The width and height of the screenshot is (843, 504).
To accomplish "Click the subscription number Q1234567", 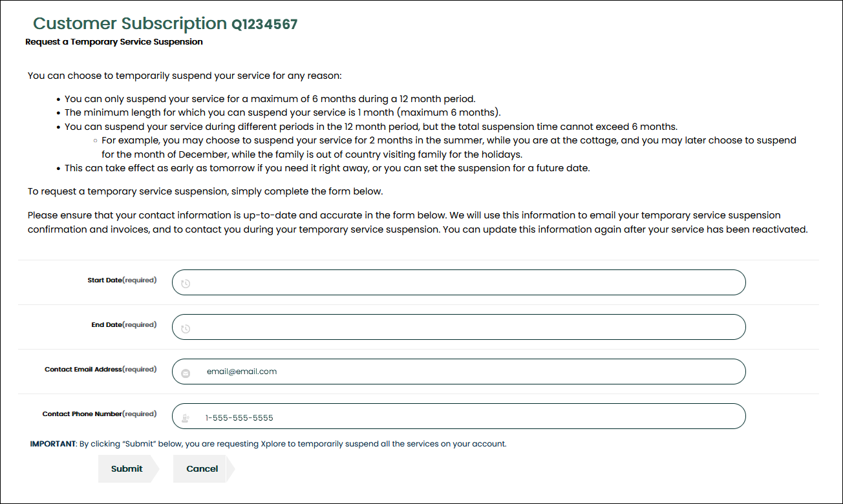I will coord(265,25).
